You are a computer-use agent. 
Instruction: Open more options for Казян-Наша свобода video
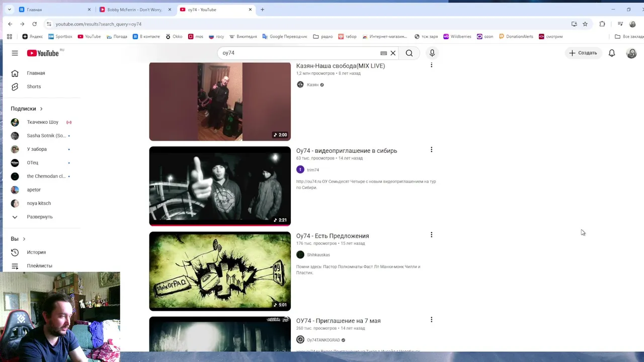tap(431, 65)
